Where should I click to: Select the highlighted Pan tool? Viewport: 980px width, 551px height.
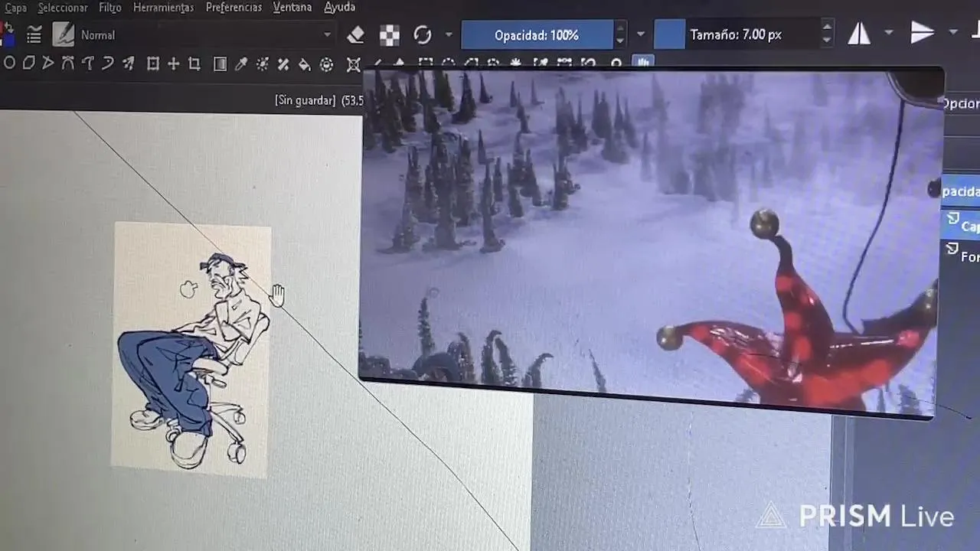[642, 61]
